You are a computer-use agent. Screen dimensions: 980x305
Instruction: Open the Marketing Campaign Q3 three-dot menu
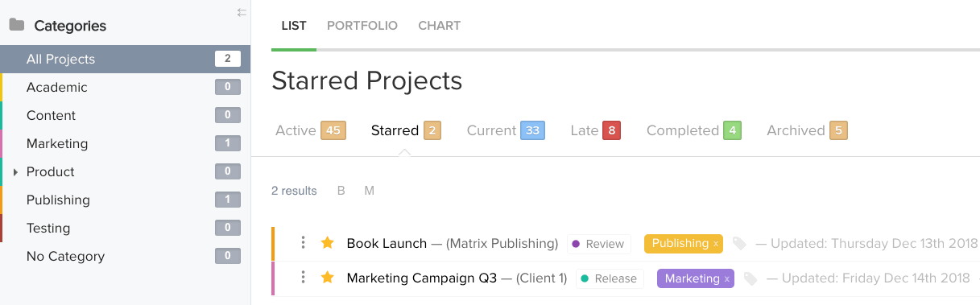pos(303,278)
